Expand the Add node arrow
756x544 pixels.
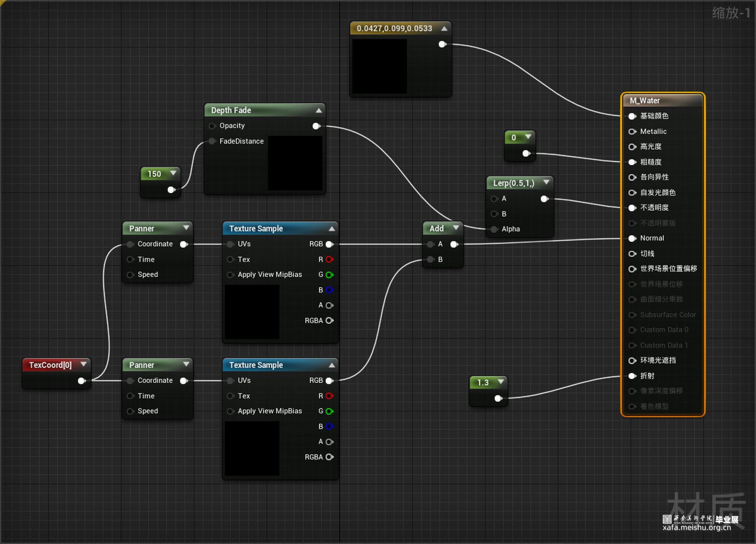pos(456,228)
